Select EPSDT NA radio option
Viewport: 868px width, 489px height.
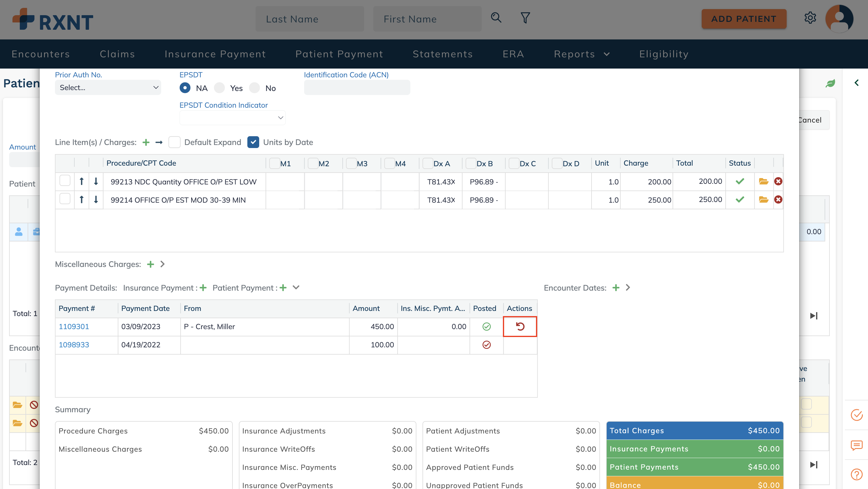coord(185,88)
